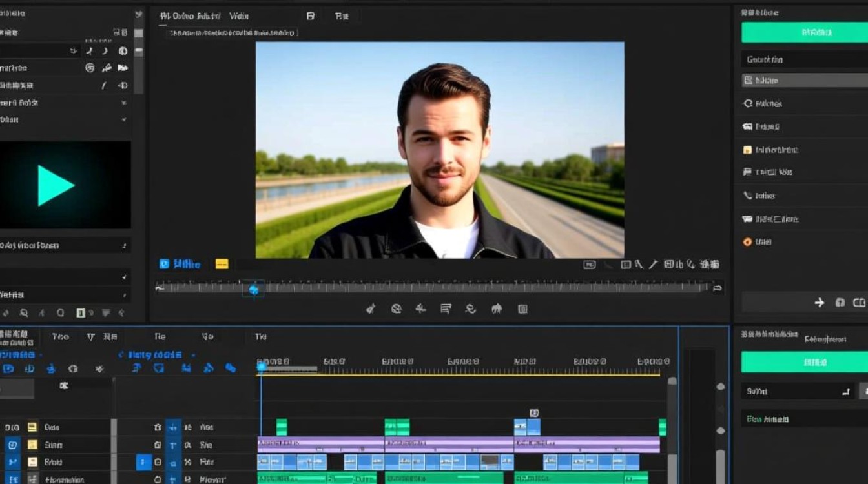Expand the fifth row chevron in the left panel
The height and width of the screenshot is (484, 868).
tap(123, 120)
